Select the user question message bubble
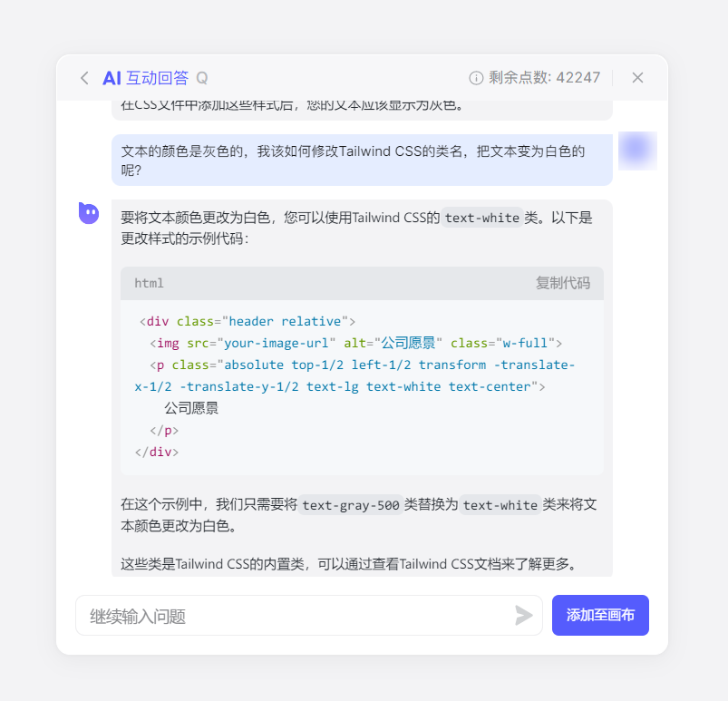This screenshot has height=701, width=728. pos(361,161)
